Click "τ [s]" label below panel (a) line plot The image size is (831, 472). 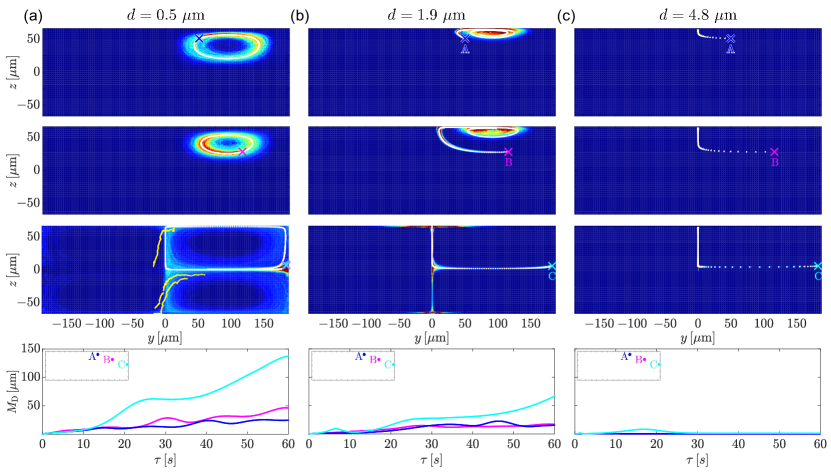coord(165,460)
